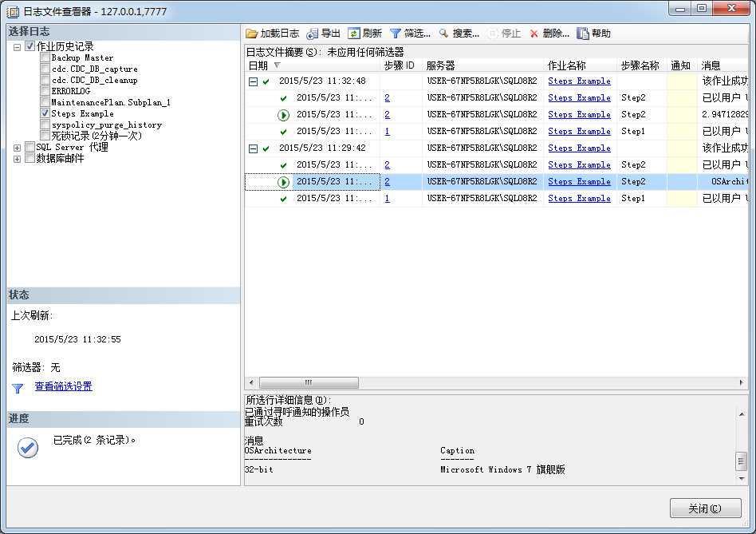Click 已完成(2 条记录) progress text
This screenshot has height=534, width=756.
(x=94, y=440)
